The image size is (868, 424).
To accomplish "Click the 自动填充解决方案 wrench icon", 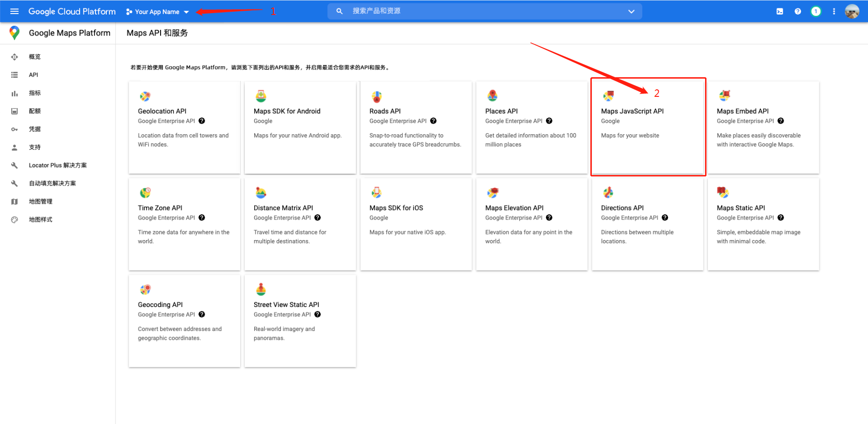I will pos(15,183).
